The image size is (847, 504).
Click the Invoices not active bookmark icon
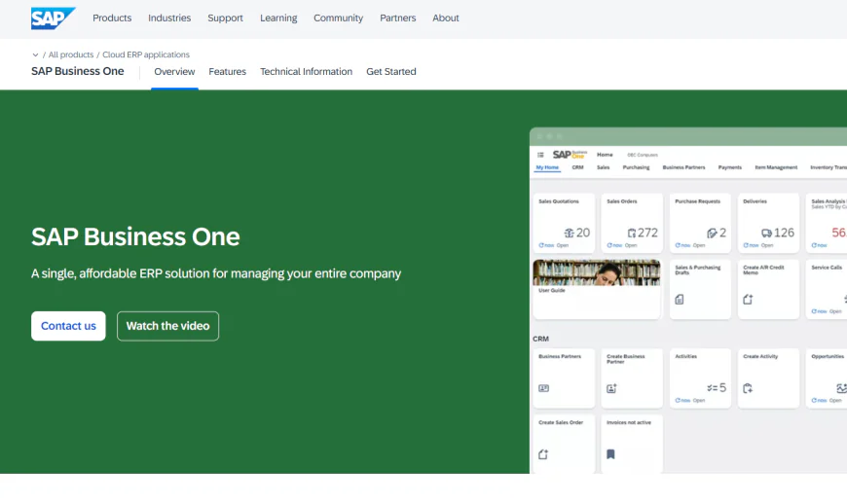click(611, 454)
